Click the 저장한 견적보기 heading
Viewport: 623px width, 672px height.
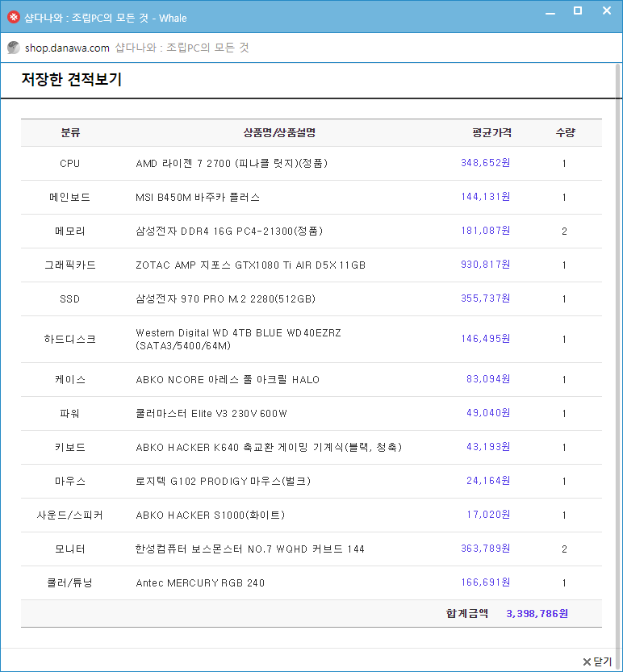click(72, 79)
